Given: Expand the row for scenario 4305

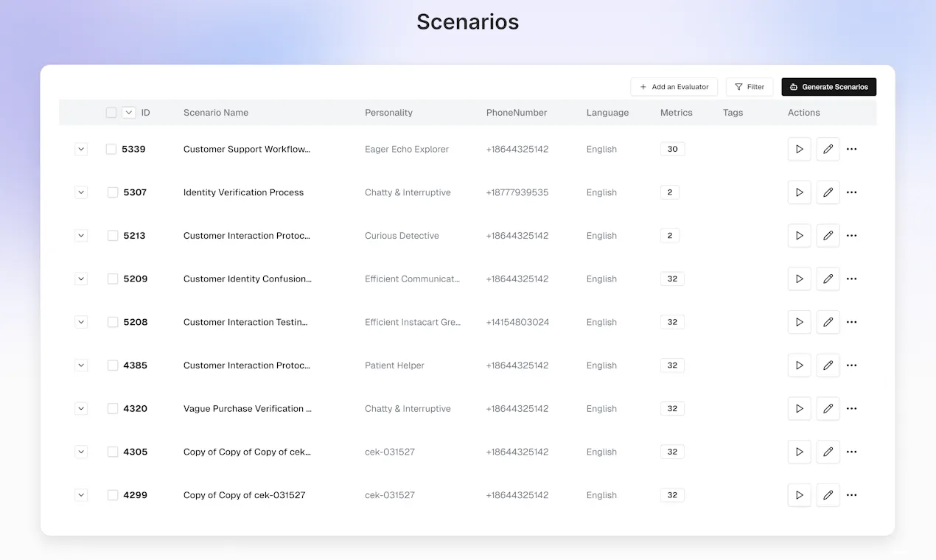Looking at the screenshot, I should 81,452.
